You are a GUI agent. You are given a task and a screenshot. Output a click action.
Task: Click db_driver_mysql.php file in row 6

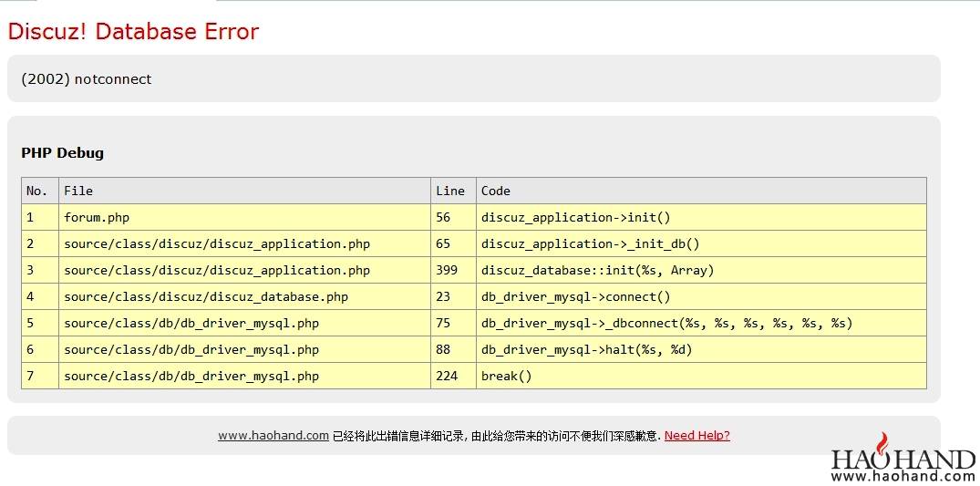tap(244, 349)
